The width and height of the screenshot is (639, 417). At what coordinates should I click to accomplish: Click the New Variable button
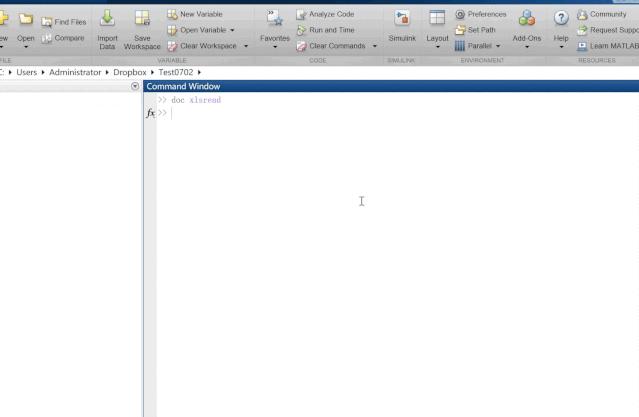click(x=195, y=14)
